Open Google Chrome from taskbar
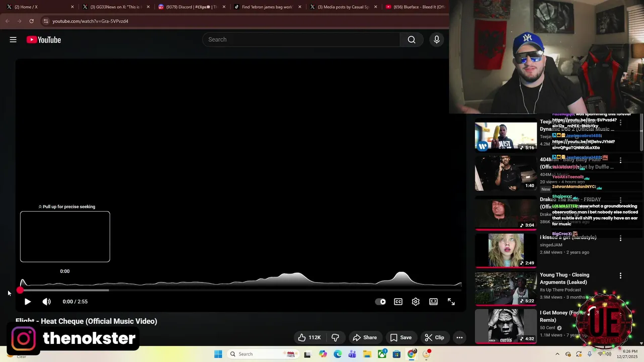The height and width of the screenshot is (362, 644). coord(412,354)
